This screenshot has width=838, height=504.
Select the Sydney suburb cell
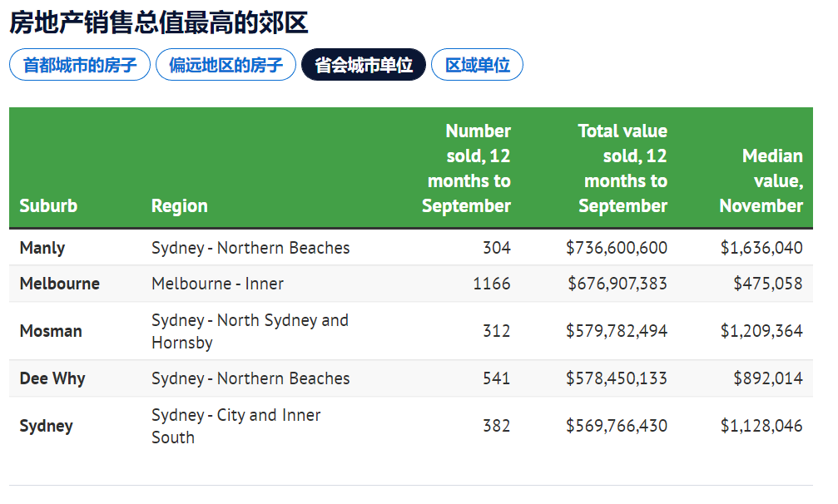[46, 426]
